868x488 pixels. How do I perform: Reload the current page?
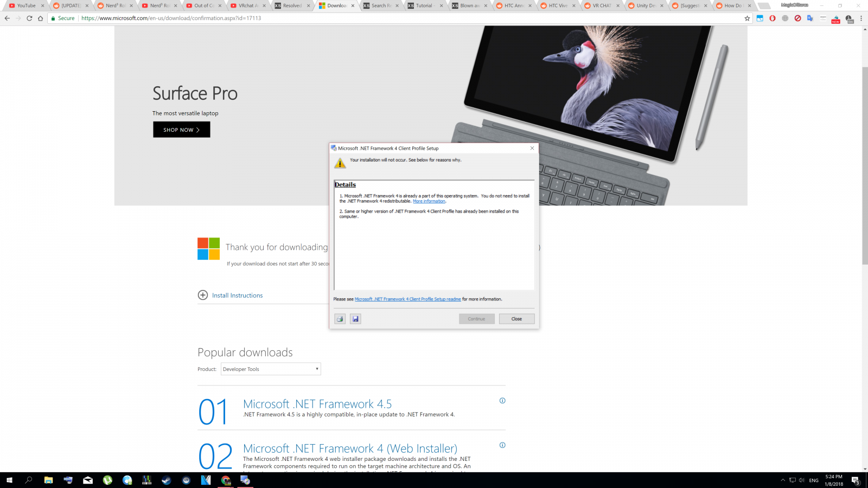coord(29,18)
